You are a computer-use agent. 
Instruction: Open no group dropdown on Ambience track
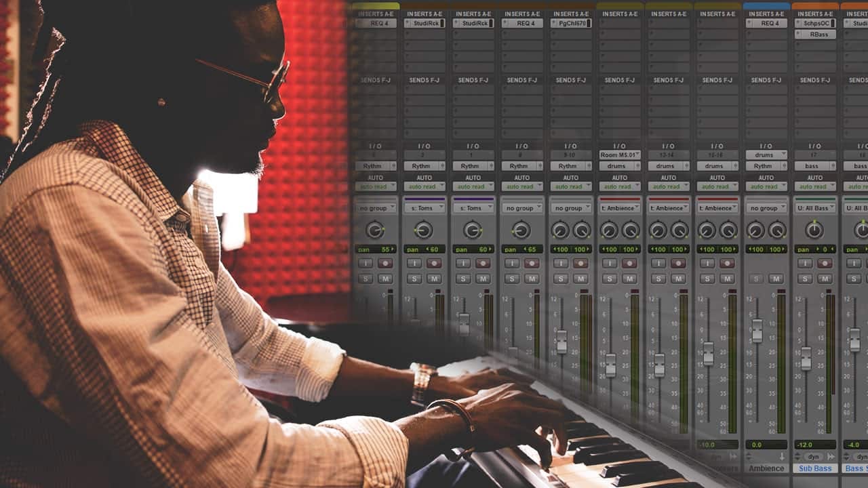click(x=766, y=208)
